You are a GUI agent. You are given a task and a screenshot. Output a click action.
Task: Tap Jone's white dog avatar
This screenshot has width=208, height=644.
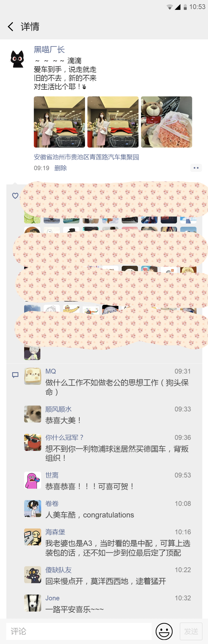click(32, 603)
